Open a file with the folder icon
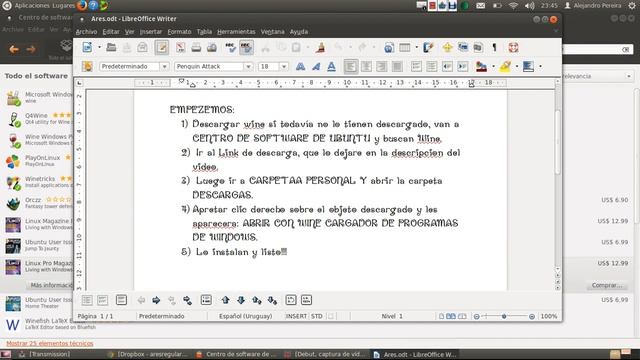The height and width of the screenshot is (360, 640). 111,47
